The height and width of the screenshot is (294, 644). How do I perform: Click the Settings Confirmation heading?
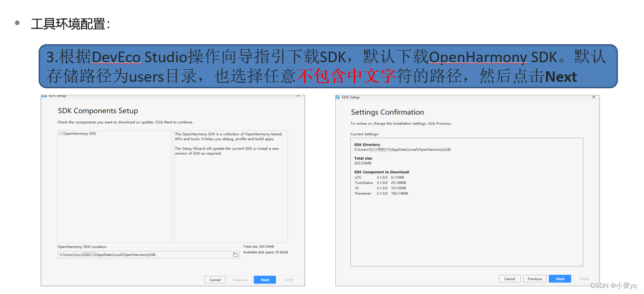[387, 112]
